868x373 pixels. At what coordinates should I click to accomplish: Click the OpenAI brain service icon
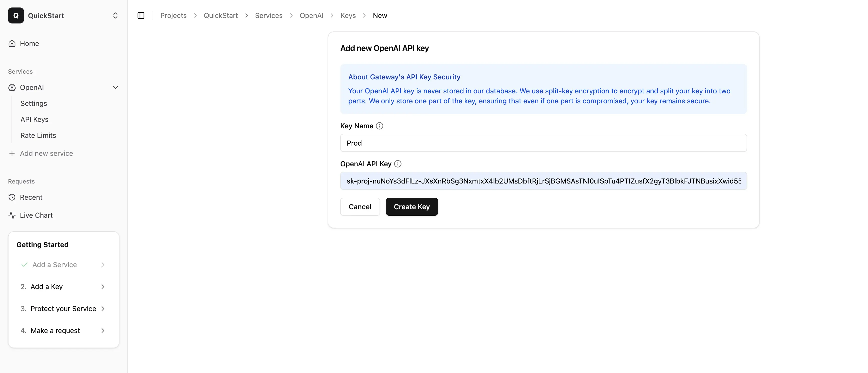(x=12, y=88)
